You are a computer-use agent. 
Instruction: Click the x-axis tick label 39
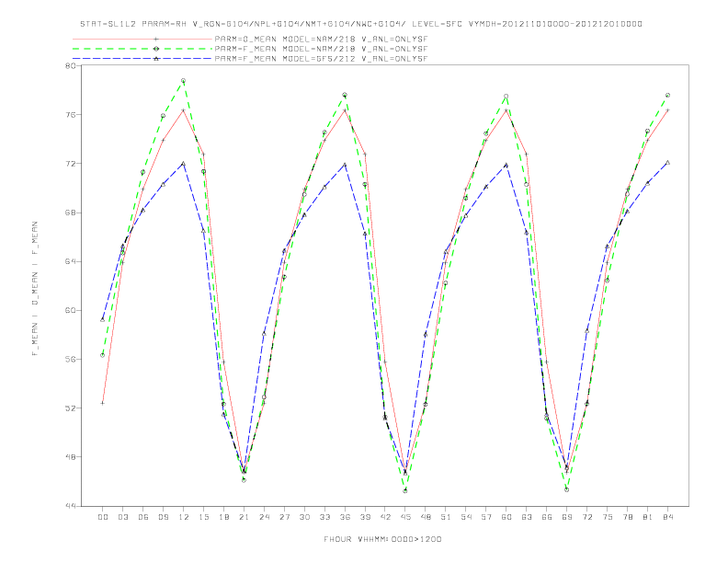tap(365, 517)
